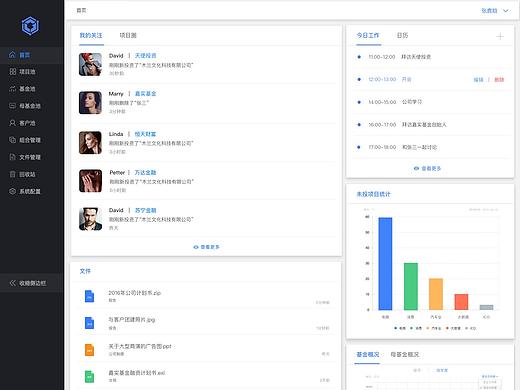The width and height of the screenshot is (520, 390).
Task: Click the tall blue bar in the chart
Action: [385, 264]
